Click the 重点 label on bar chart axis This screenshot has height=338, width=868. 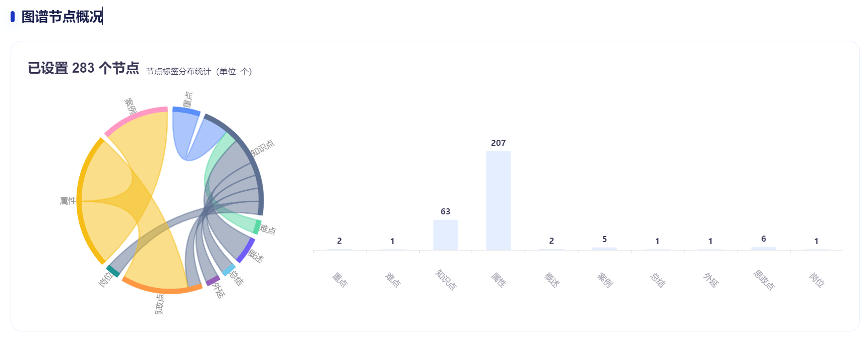click(340, 279)
